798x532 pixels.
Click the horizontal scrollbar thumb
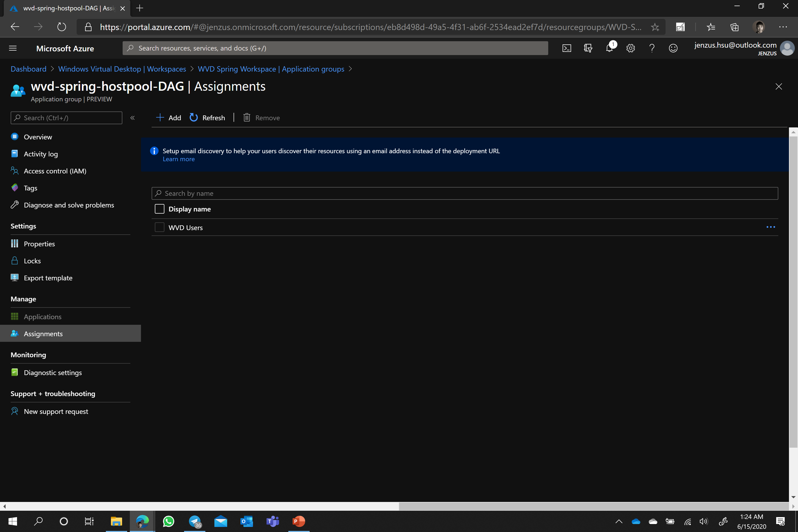[x=594, y=506]
